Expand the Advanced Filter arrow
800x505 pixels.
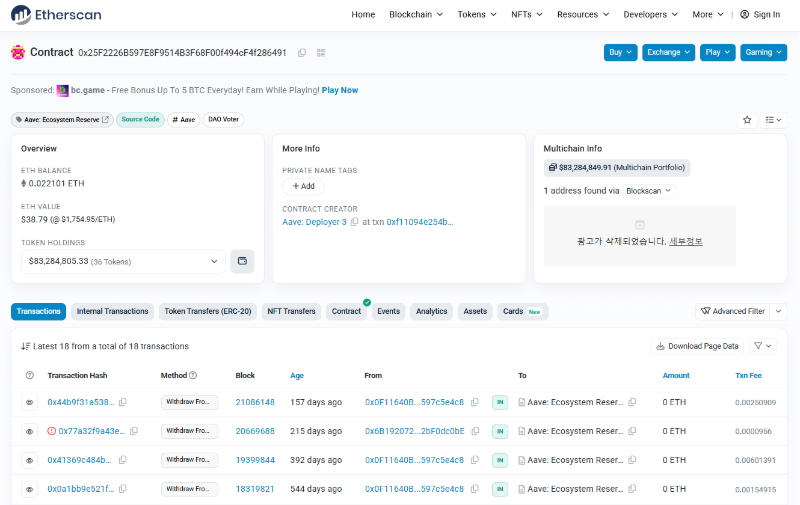[779, 311]
